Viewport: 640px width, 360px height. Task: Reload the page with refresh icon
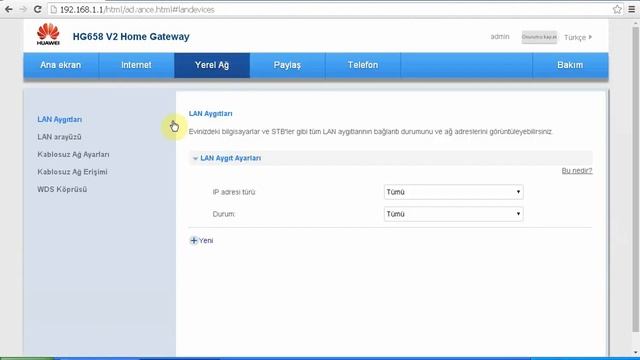38,9
